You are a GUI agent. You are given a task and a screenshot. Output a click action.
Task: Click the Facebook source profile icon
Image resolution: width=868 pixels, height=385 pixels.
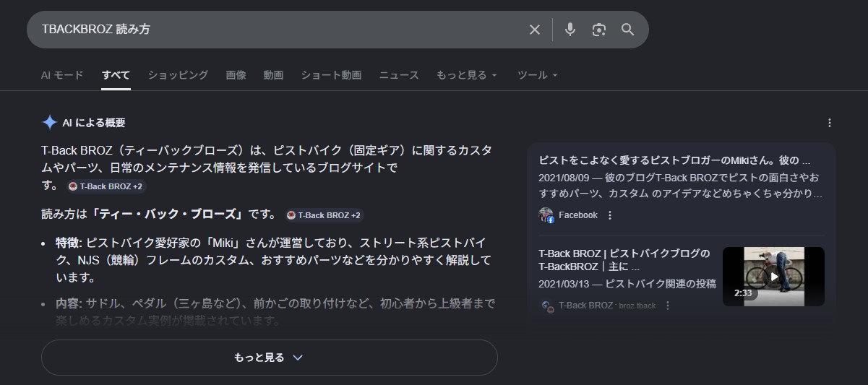click(546, 215)
